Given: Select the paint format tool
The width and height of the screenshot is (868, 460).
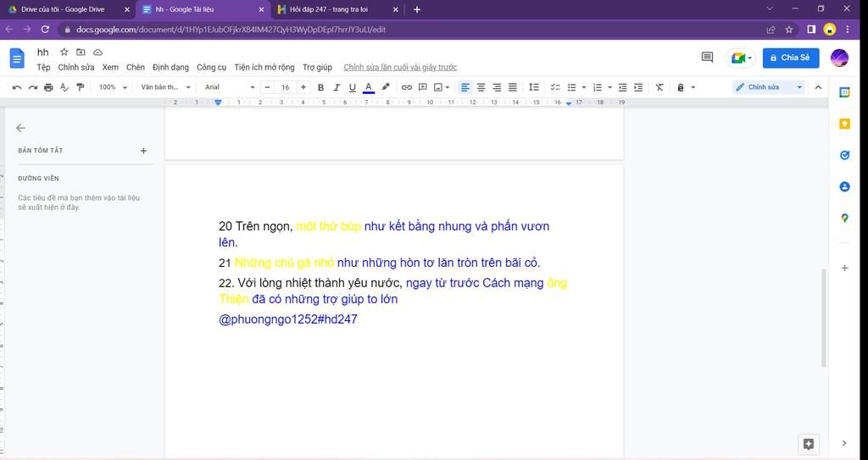Looking at the screenshot, I should pyautogui.click(x=81, y=87).
